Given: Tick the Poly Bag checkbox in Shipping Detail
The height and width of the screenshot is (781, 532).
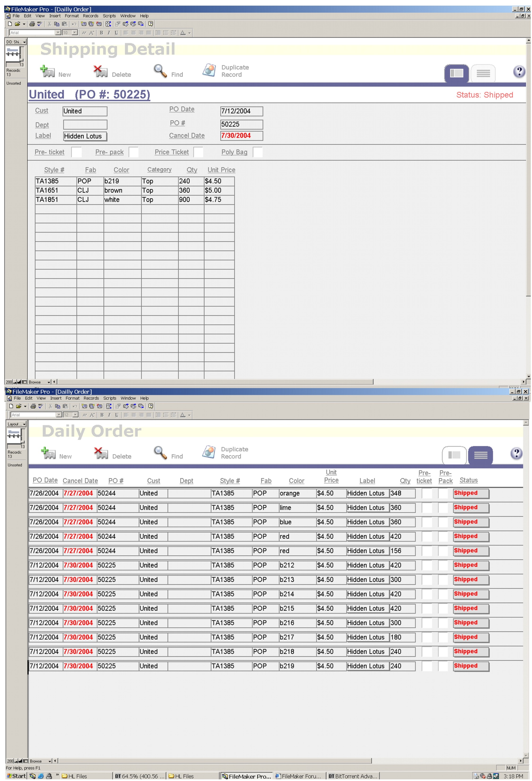Looking at the screenshot, I should coord(258,152).
